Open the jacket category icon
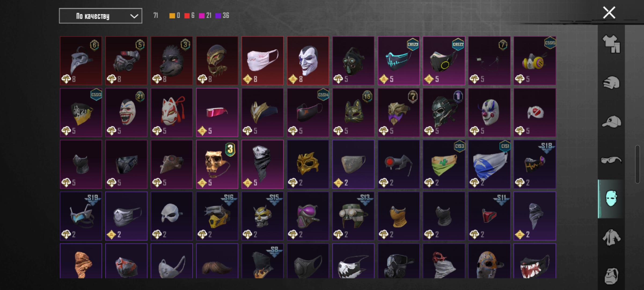The image size is (644, 290). tap(611, 237)
